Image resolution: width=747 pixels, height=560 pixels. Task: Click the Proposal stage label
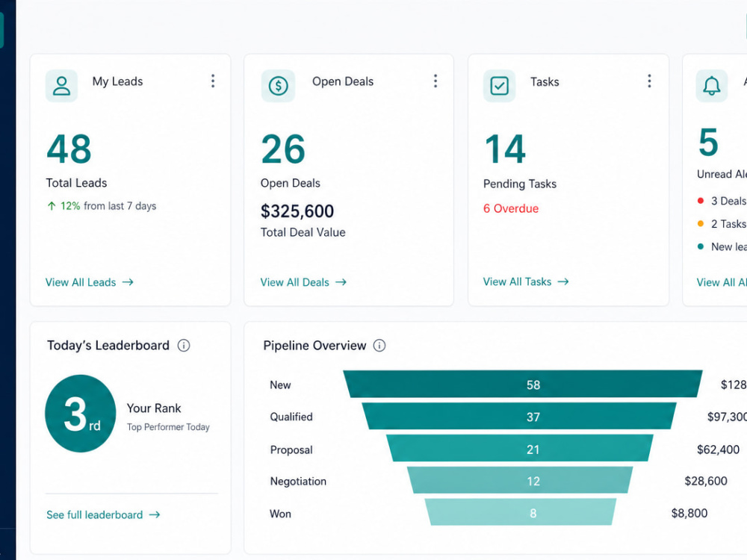coord(291,450)
